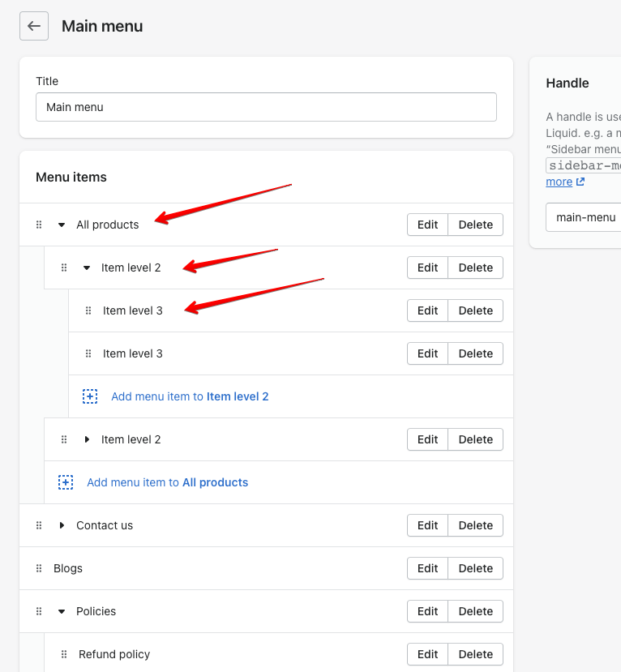Click the Title input field
Image resolution: width=621 pixels, height=672 pixels.
click(x=266, y=107)
